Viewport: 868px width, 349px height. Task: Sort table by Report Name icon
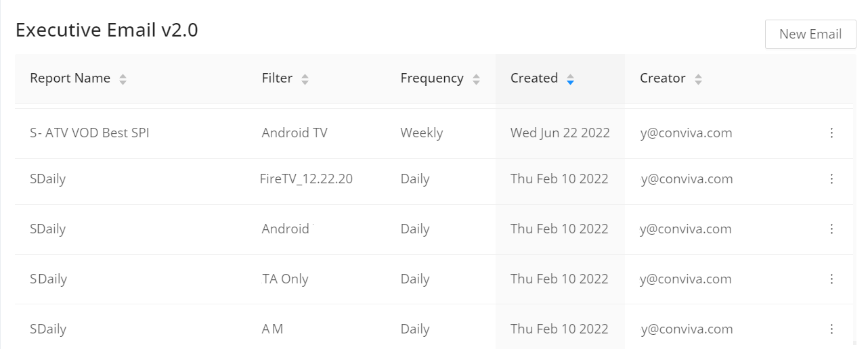pyautogui.click(x=123, y=79)
